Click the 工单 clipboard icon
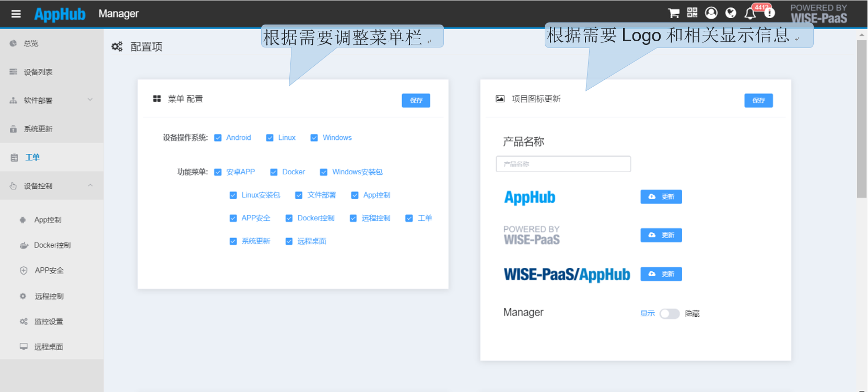This screenshot has width=868, height=392. tap(14, 158)
